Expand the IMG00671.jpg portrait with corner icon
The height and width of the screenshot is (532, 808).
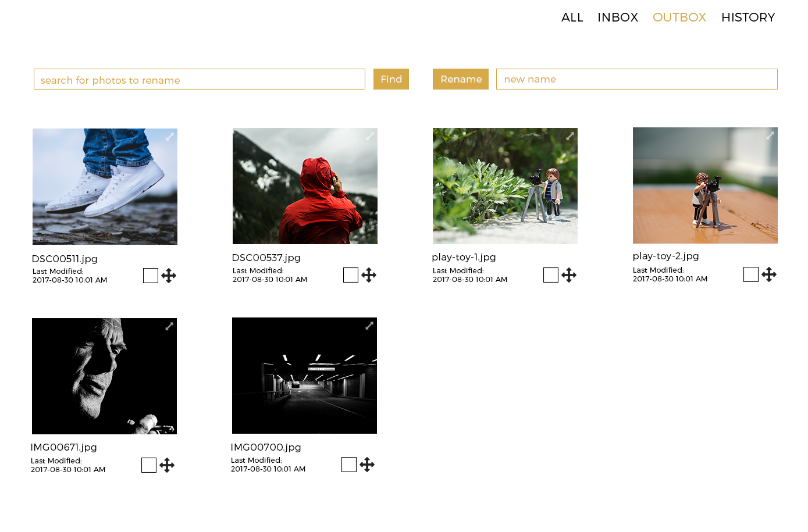coord(169,326)
